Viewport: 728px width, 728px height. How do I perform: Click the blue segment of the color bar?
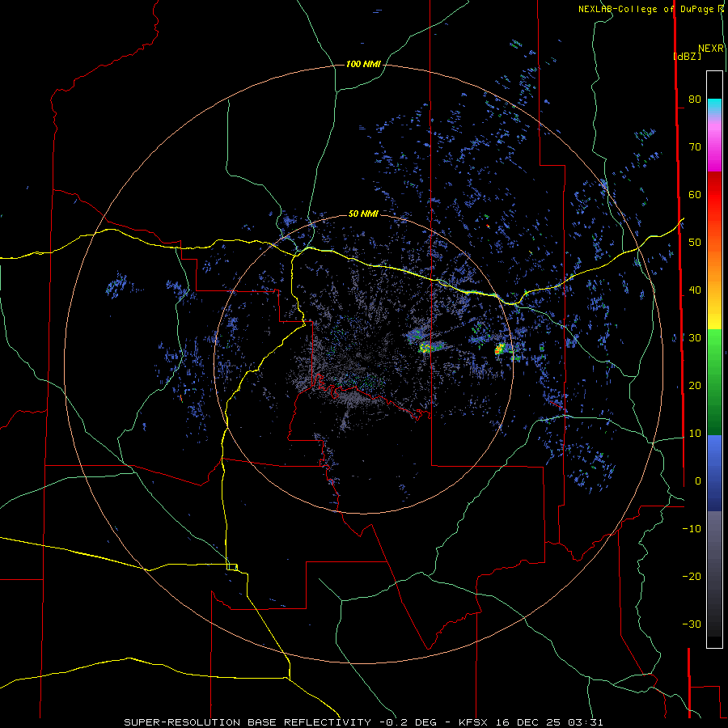pos(714,472)
